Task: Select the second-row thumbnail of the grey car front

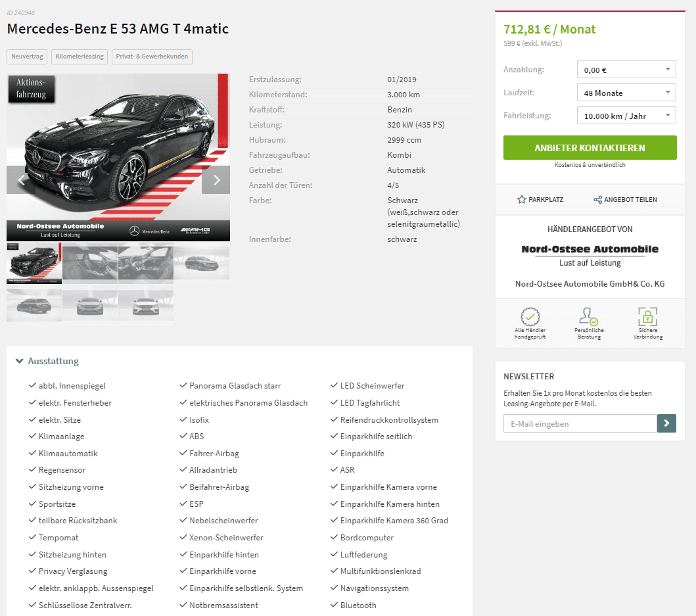Action: pyautogui.click(x=90, y=305)
